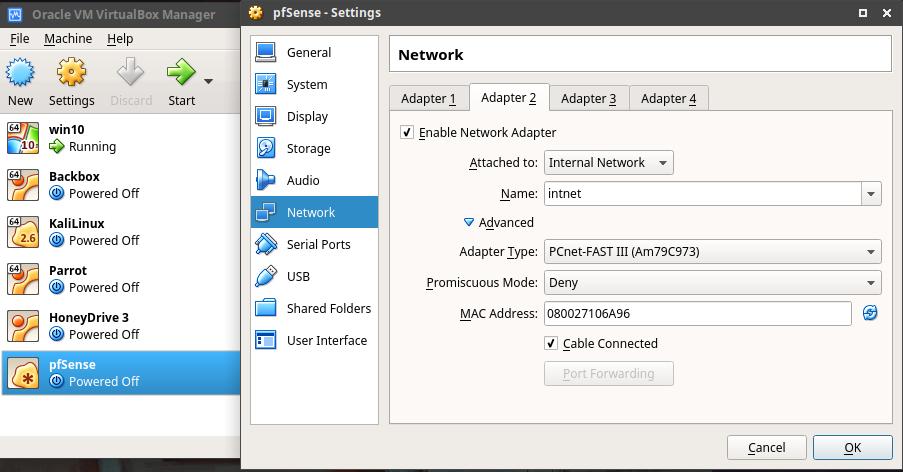Open the Adapter Type dropdown

[x=712, y=252]
